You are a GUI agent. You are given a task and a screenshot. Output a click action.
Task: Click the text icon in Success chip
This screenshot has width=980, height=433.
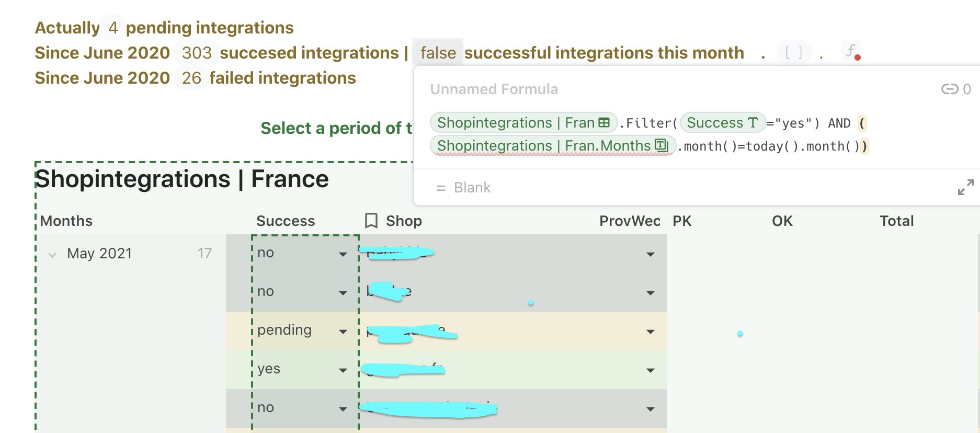(753, 123)
